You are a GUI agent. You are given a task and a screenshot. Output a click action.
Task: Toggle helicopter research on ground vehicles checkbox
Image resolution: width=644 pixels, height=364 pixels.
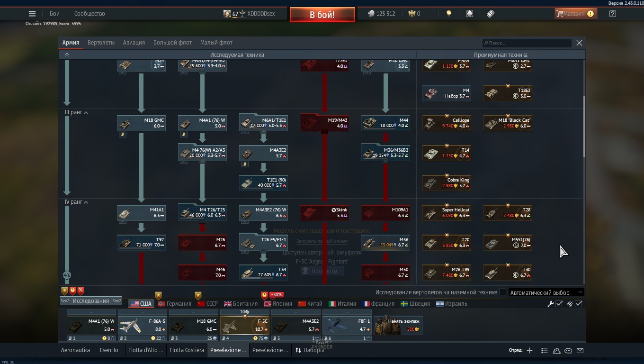point(503,292)
